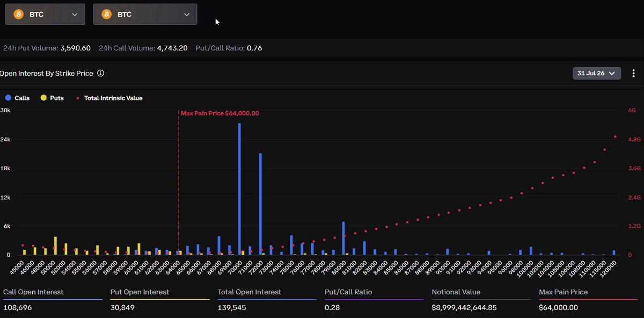Screen dimensions: 644x318
Task: Click the 6G label on the right axis
Action: tap(632, 110)
